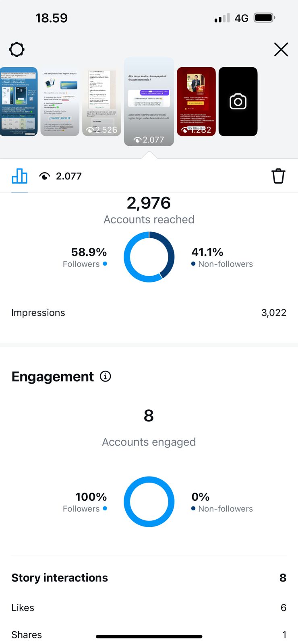Tap the 58.9% Followers legend
Viewport: 298px width, 644px height.
[x=85, y=258]
